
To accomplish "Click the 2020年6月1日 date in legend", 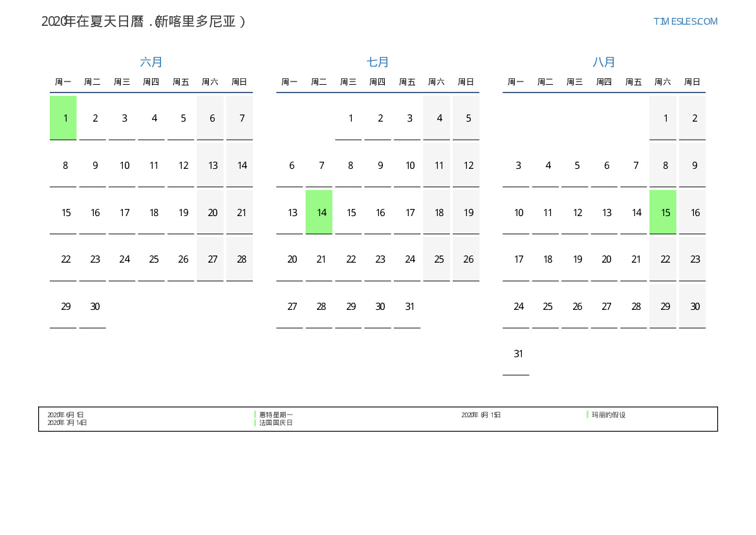I will (x=65, y=415).
